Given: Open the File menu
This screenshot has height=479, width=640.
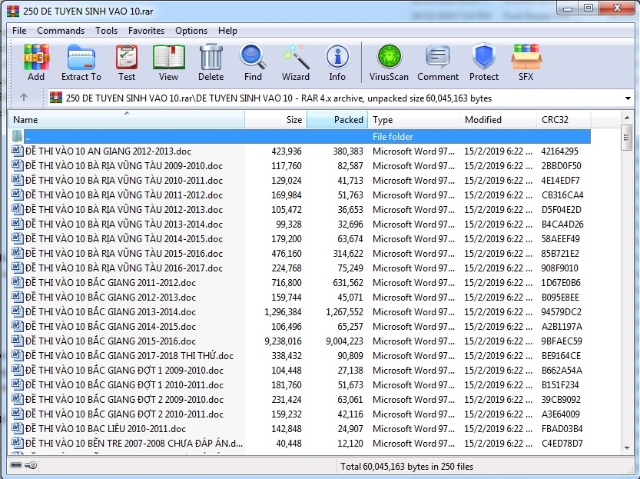Looking at the screenshot, I should pyautogui.click(x=19, y=31).
